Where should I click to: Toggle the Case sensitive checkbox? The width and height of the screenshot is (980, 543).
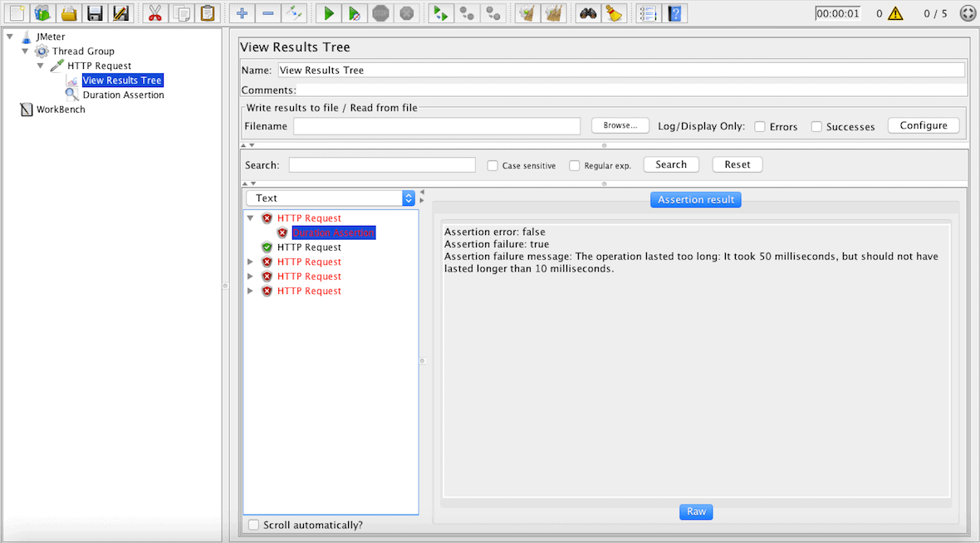(x=492, y=165)
